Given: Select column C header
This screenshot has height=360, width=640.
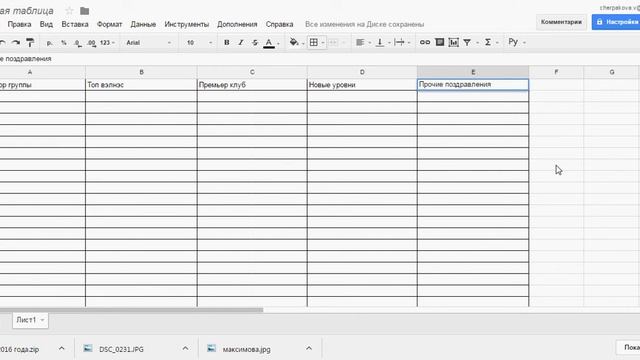Looking at the screenshot, I should click(252, 72).
